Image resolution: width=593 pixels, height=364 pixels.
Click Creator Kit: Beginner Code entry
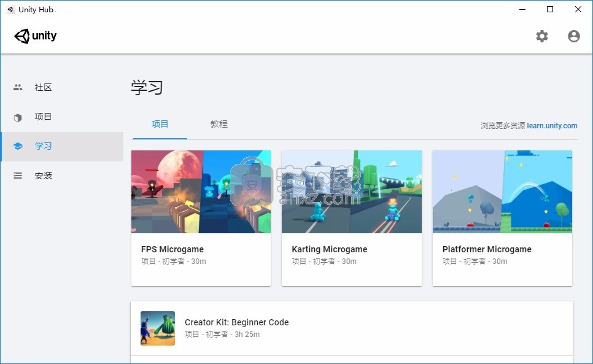click(x=237, y=322)
